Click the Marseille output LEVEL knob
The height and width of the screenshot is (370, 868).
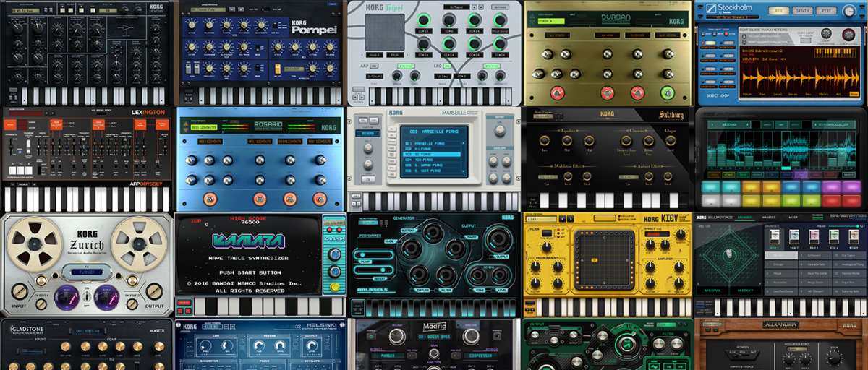point(500,130)
